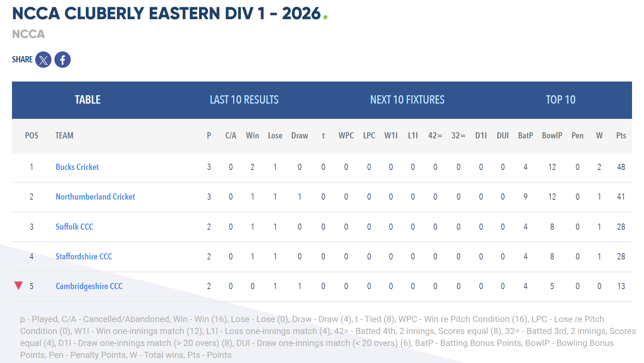Click the red down arrow beside Cambridgeshire
644x363 pixels.
(x=18, y=286)
